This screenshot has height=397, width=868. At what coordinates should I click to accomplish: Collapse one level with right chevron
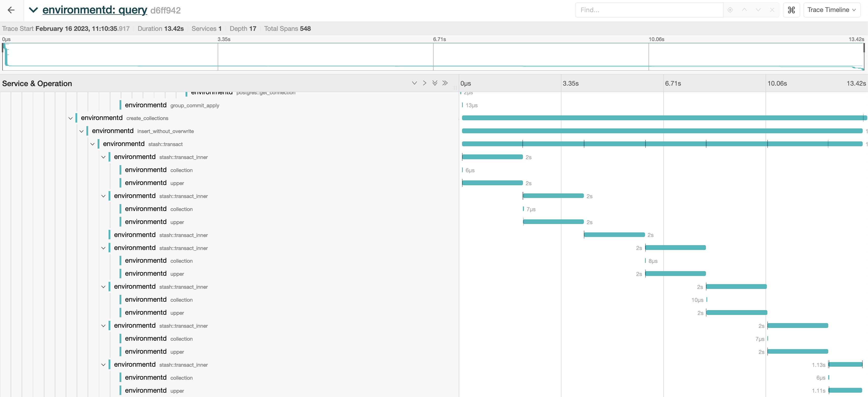(425, 83)
